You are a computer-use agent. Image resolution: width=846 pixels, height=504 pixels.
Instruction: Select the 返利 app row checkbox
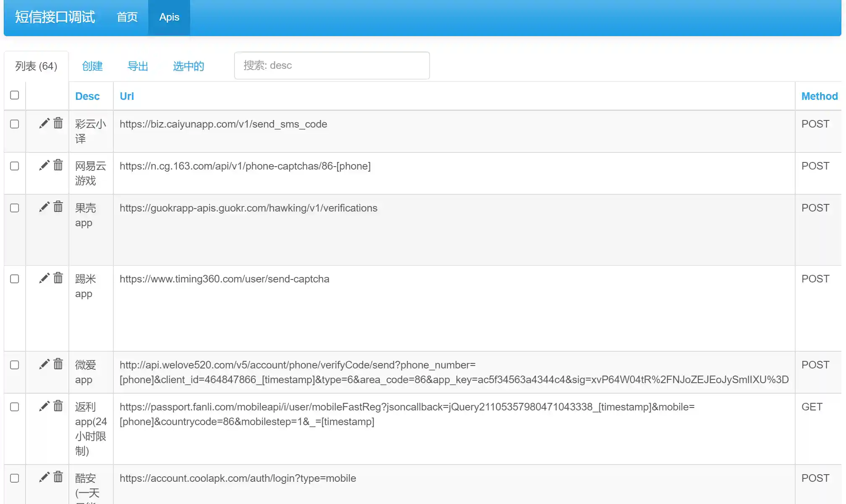pyautogui.click(x=15, y=407)
